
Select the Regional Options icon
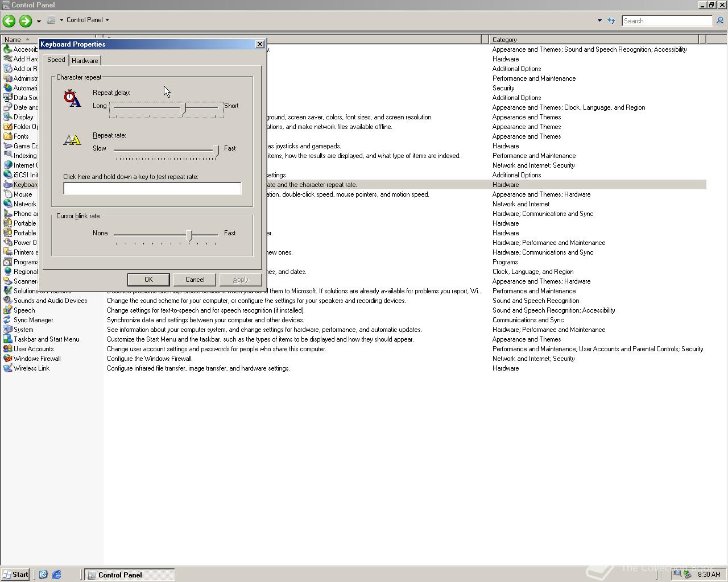point(7,272)
